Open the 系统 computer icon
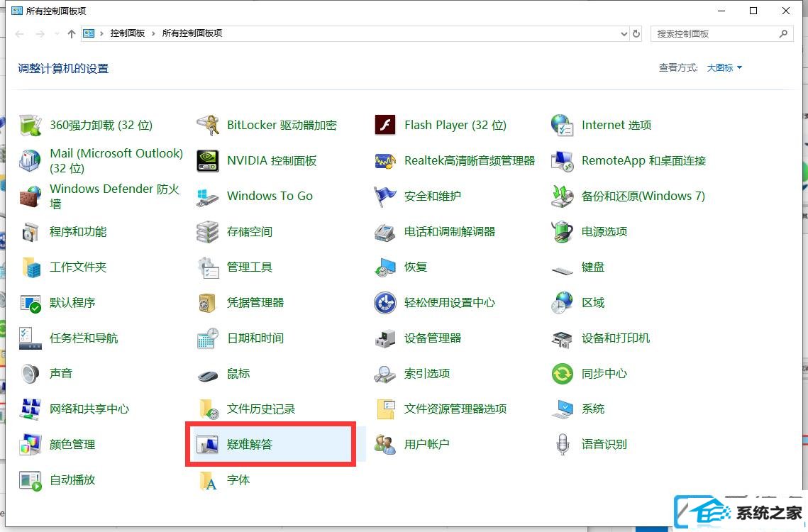 563,409
